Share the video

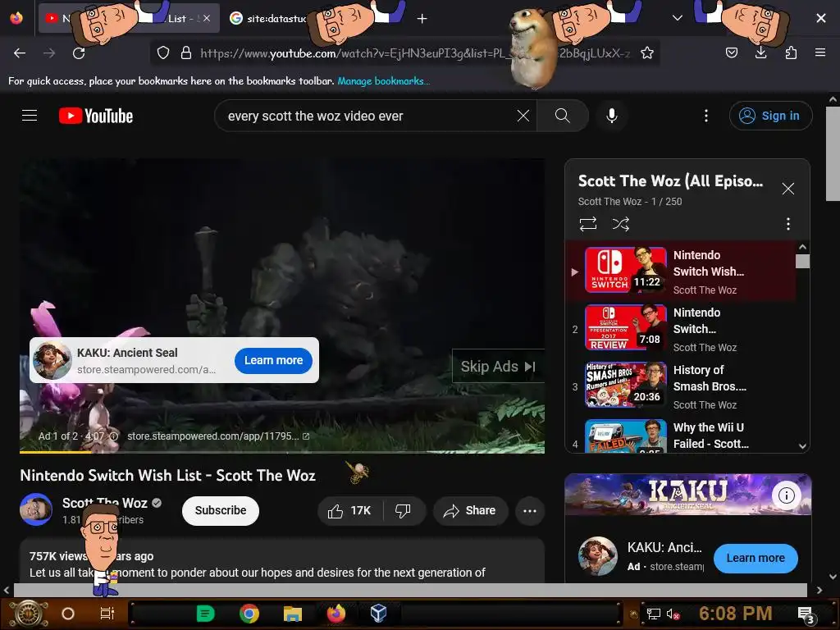click(470, 511)
